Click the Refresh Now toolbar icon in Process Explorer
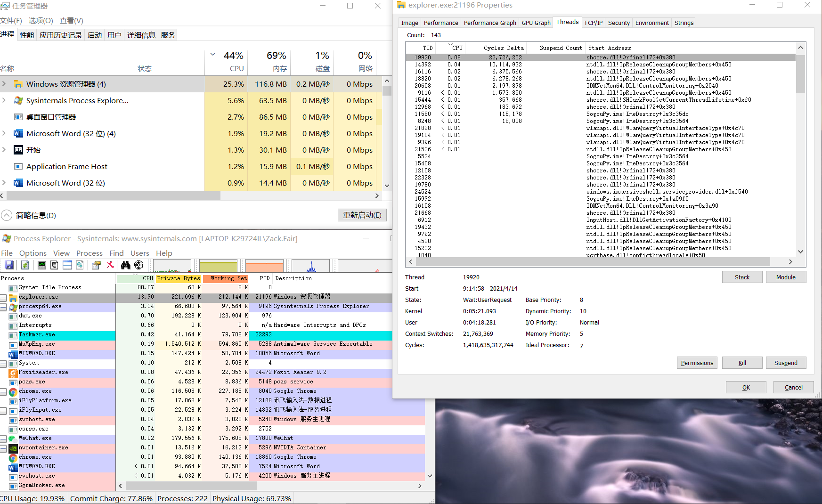This screenshot has width=822, height=504. 25,265
